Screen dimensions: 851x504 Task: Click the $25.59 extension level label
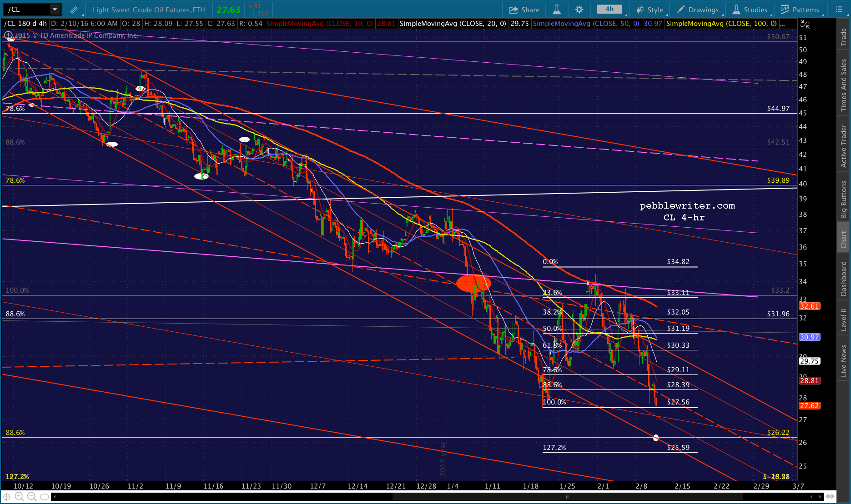[x=678, y=448]
